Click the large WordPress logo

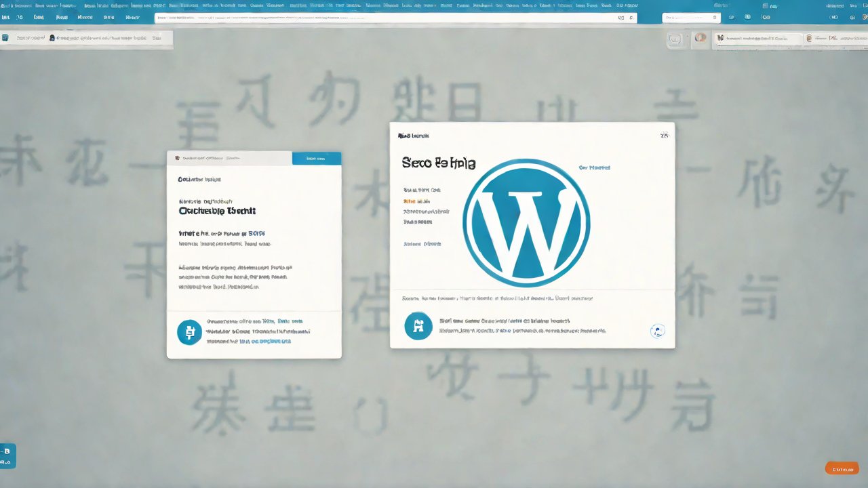[x=526, y=223]
